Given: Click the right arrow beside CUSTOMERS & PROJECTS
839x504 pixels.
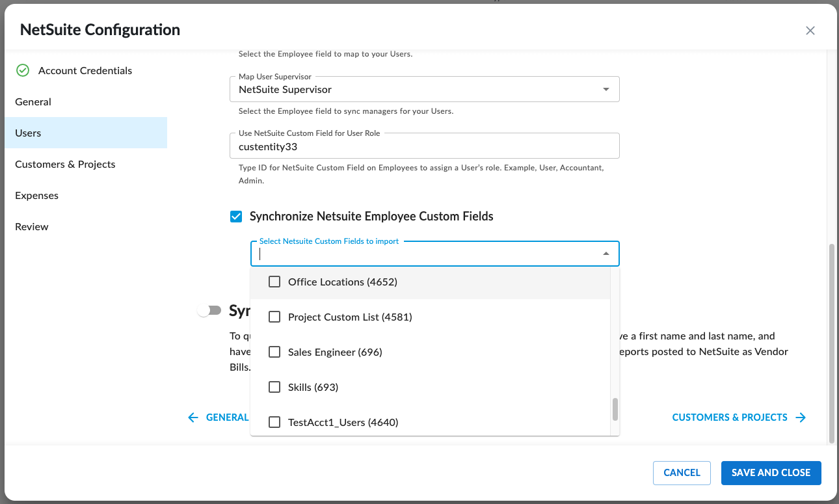Looking at the screenshot, I should (801, 418).
